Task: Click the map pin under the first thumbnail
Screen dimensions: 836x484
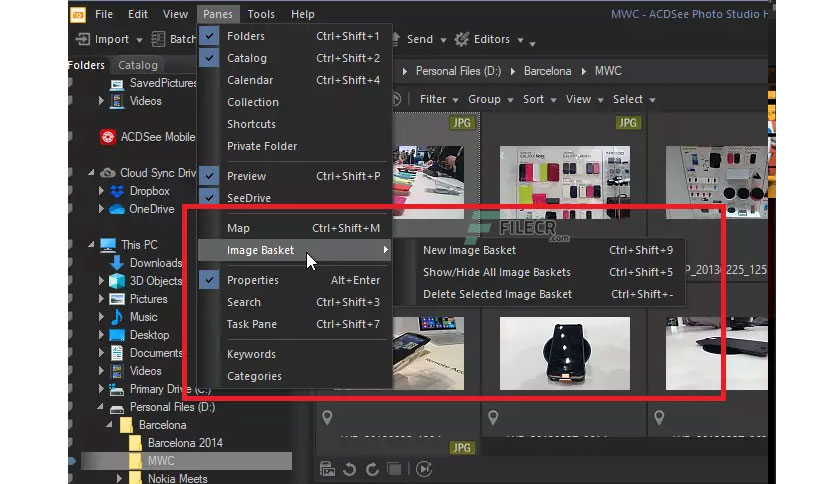Action: click(x=327, y=418)
